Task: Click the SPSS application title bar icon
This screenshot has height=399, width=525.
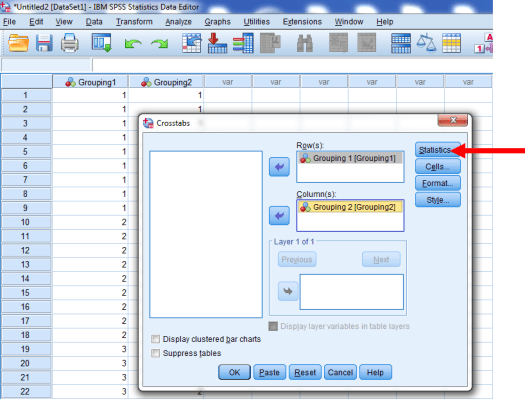Action: [x=5, y=7]
